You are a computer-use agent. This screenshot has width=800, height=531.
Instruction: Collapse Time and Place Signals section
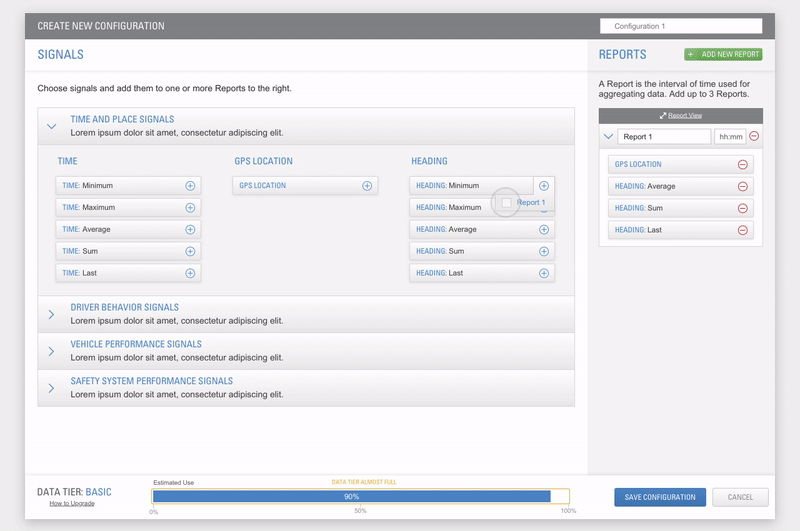click(52, 126)
